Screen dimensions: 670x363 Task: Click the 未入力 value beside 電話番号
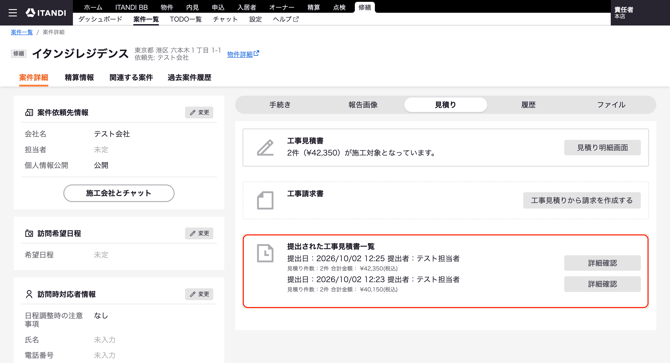click(x=105, y=355)
